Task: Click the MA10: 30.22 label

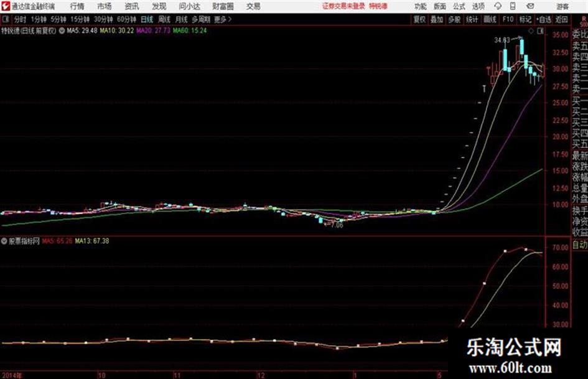Action: click(x=116, y=30)
